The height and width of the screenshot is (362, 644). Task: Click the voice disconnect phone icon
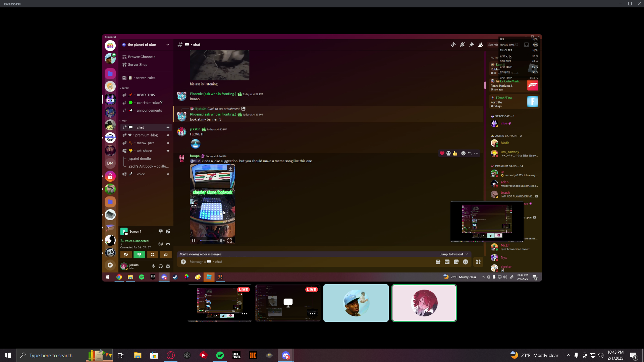pyautogui.click(x=168, y=244)
